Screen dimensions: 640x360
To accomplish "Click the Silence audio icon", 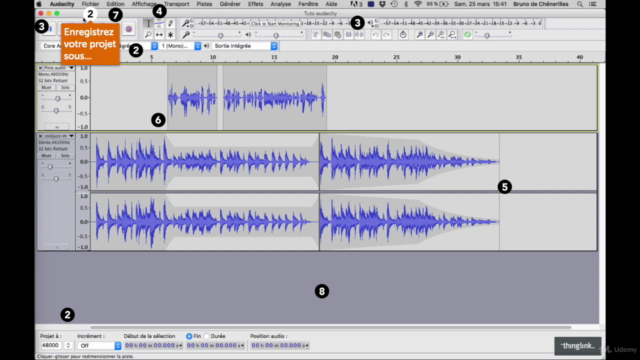I will [359, 35].
